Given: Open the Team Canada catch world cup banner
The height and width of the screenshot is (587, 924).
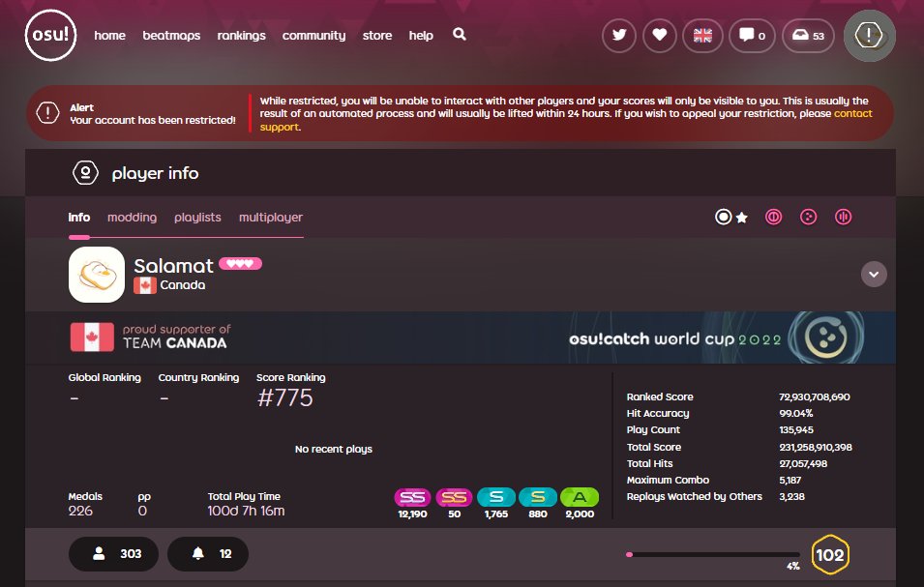Looking at the screenshot, I should point(461,338).
